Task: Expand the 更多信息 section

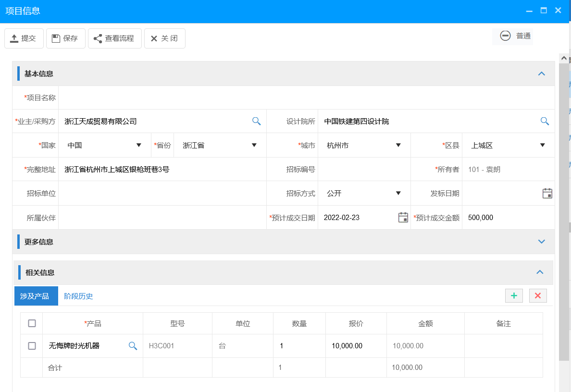Action: coord(542,242)
